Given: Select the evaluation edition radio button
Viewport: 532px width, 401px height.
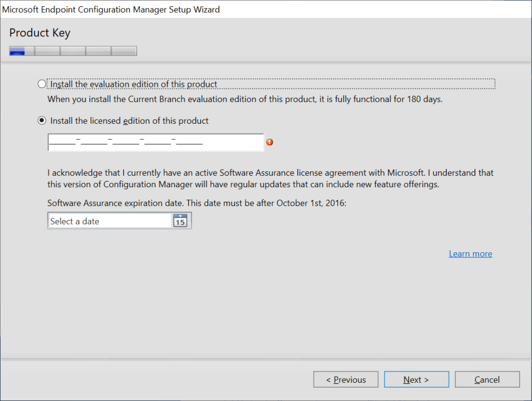Looking at the screenshot, I should click(42, 84).
